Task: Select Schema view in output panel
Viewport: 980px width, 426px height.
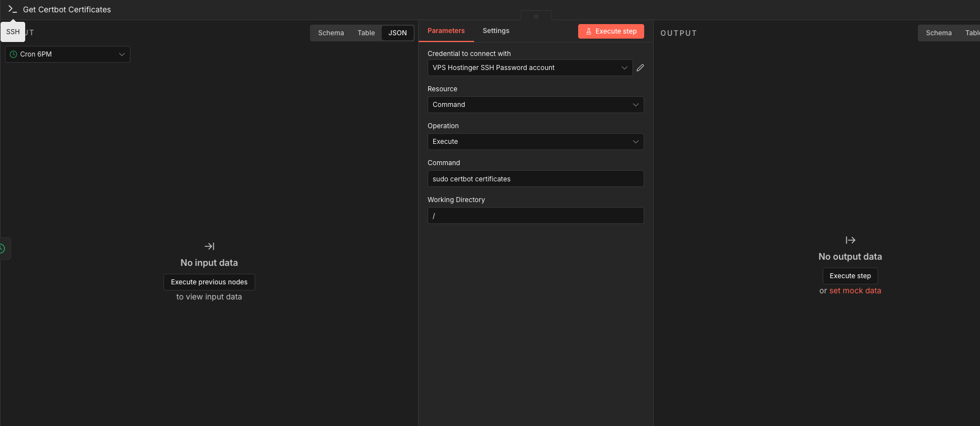Action: tap(939, 33)
